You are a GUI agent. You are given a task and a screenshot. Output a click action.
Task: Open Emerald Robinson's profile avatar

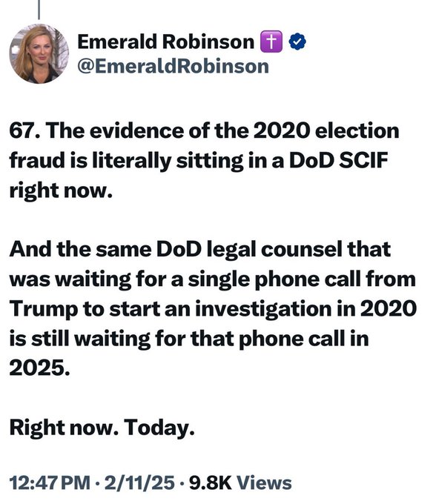(39, 53)
